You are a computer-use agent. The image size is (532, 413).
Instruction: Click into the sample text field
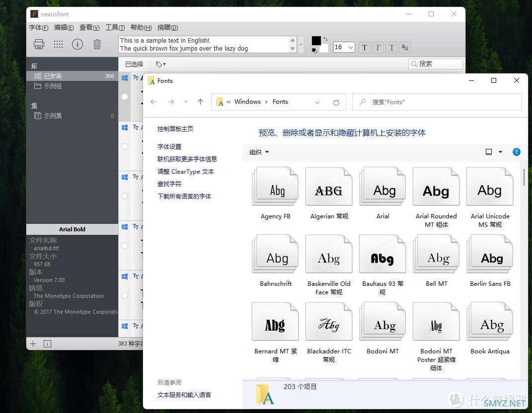[204, 44]
